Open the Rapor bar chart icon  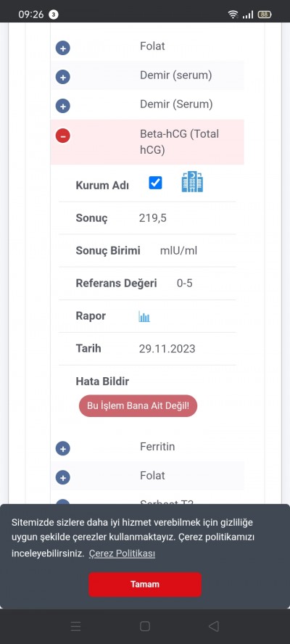144,317
